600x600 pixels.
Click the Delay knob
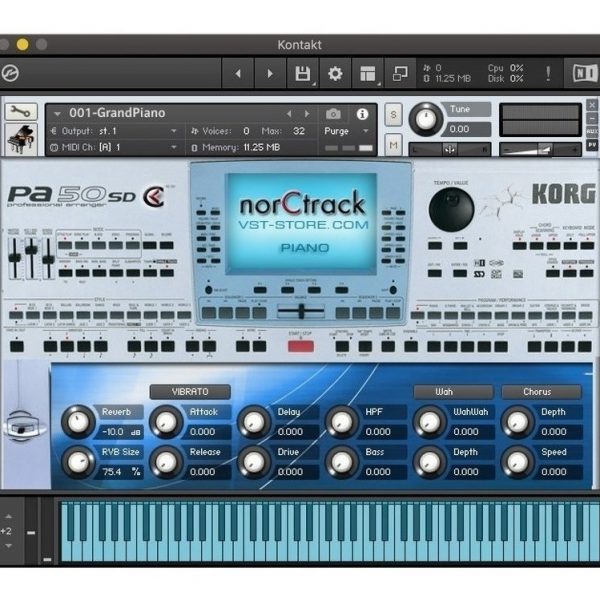point(254,422)
